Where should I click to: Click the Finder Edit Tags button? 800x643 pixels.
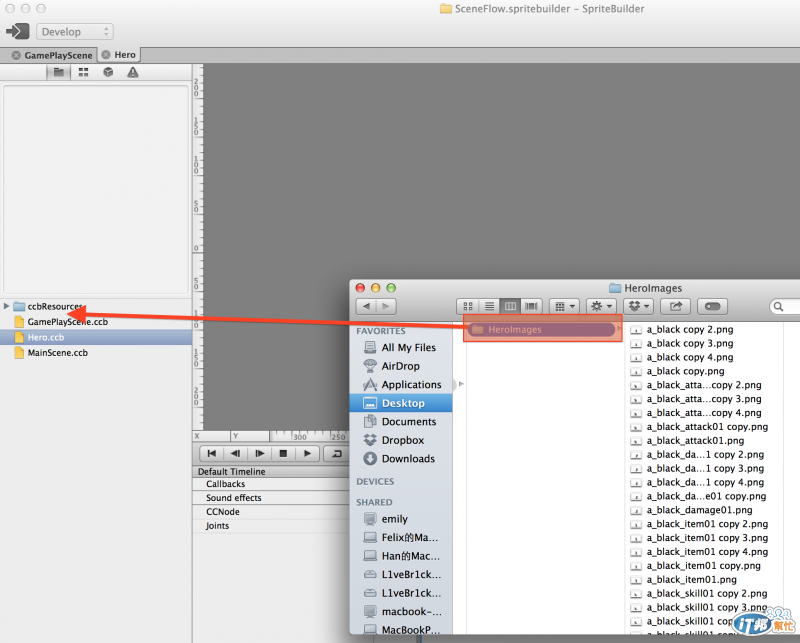712,306
